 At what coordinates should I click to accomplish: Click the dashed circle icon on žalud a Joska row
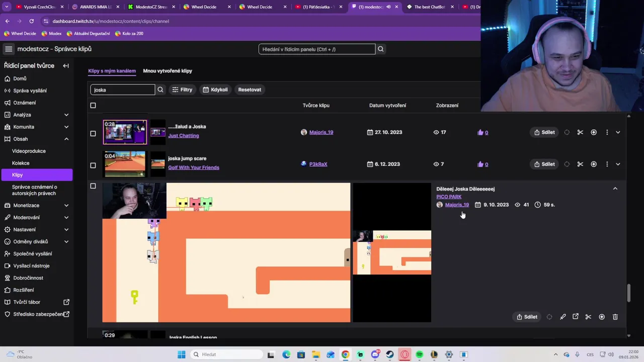[567, 132]
